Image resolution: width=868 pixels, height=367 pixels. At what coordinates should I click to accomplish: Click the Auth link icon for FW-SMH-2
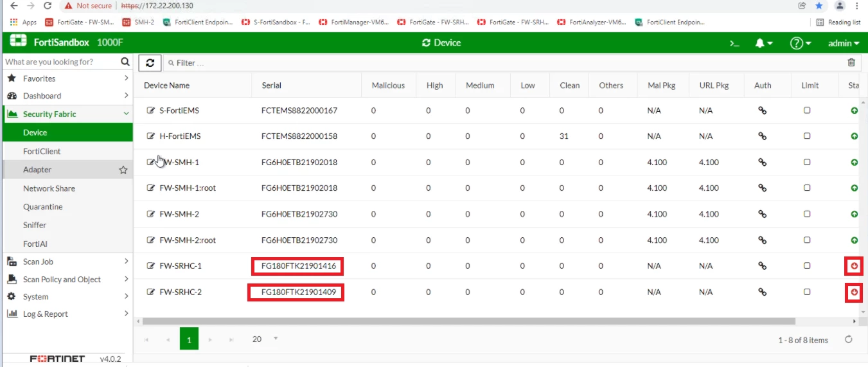763,214
